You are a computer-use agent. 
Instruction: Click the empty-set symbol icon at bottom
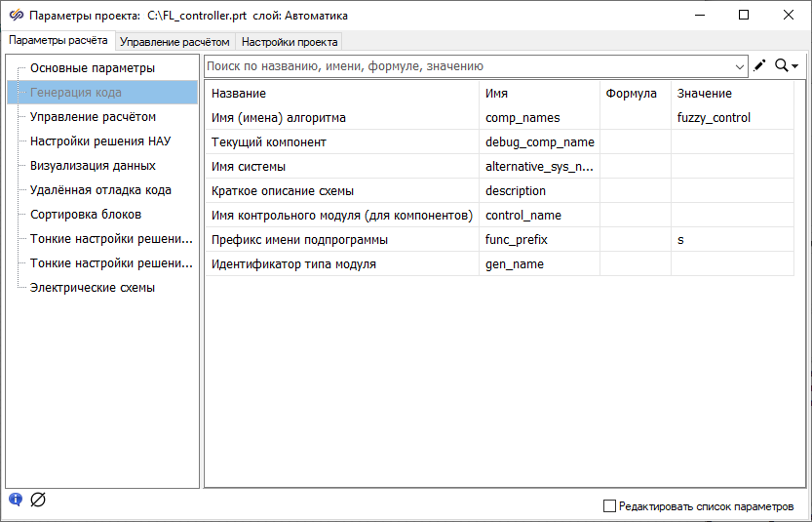38,500
